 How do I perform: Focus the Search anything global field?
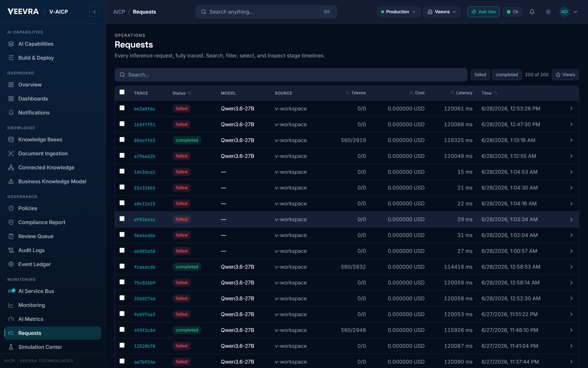coord(266,12)
